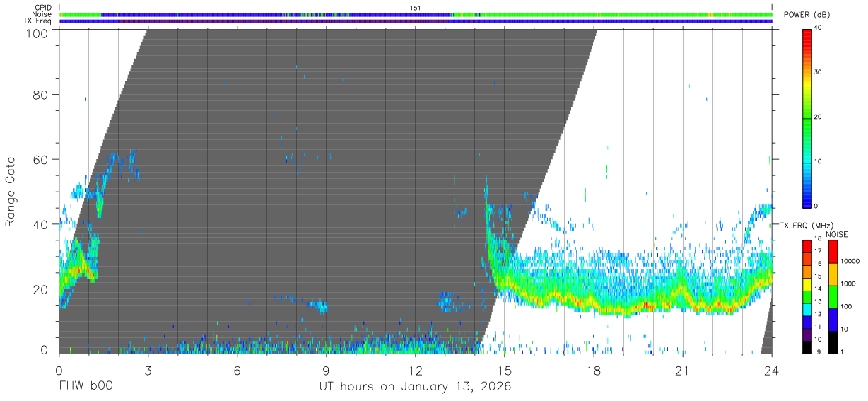Click the Noise row label
This screenshot has width=868, height=401.
click(x=42, y=14)
